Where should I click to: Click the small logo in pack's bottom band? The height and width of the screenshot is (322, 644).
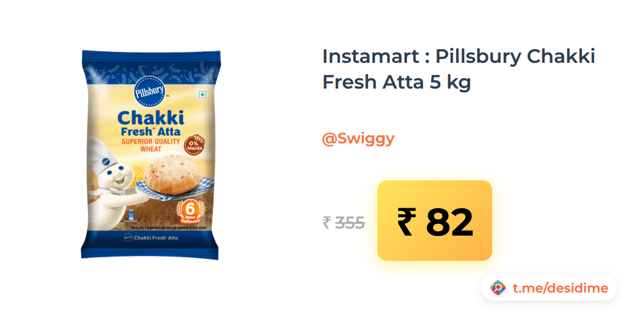click(128, 237)
